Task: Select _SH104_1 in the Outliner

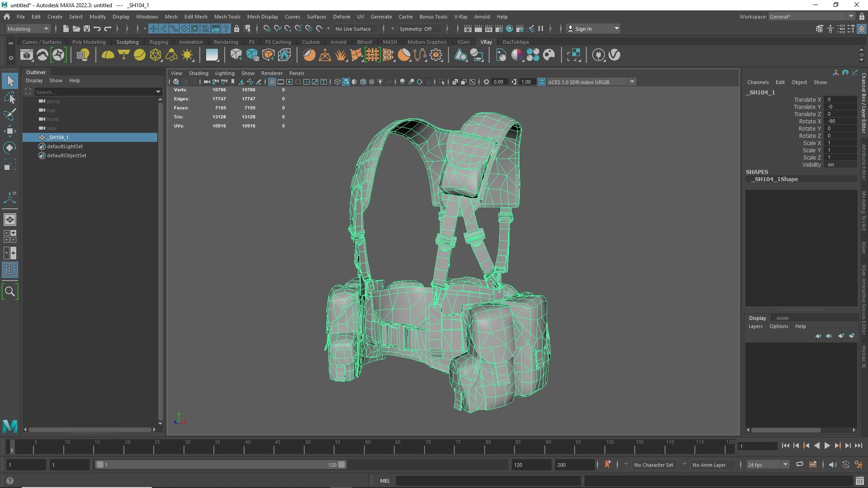Action: click(58, 137)
